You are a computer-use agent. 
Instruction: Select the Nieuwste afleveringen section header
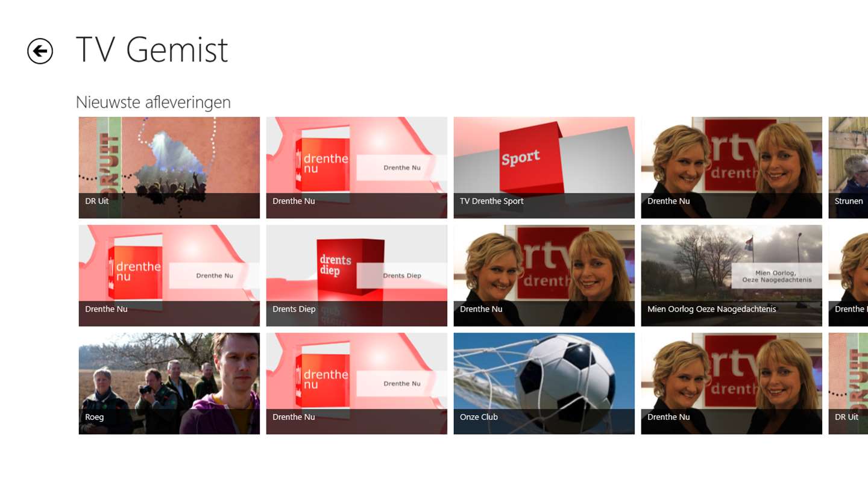[x=153, y=102]
